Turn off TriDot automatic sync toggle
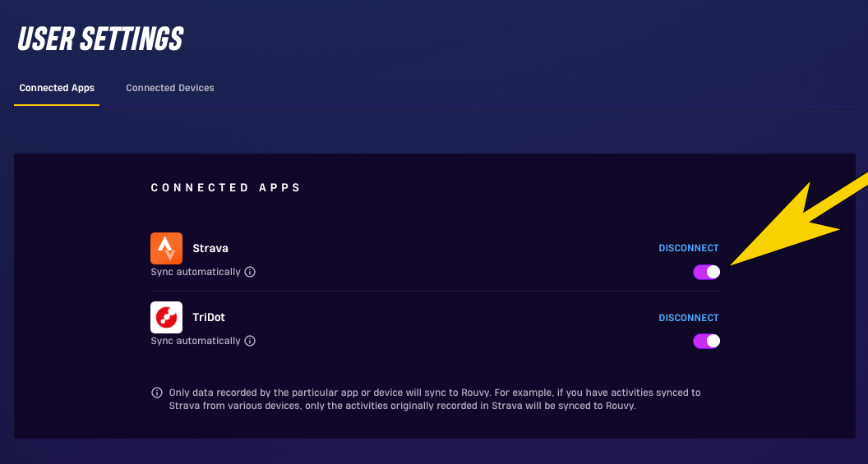 coord(706,342)
